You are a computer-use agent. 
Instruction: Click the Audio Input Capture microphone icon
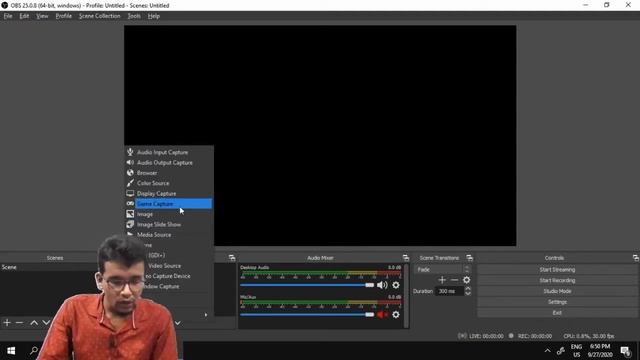point(130,152)
